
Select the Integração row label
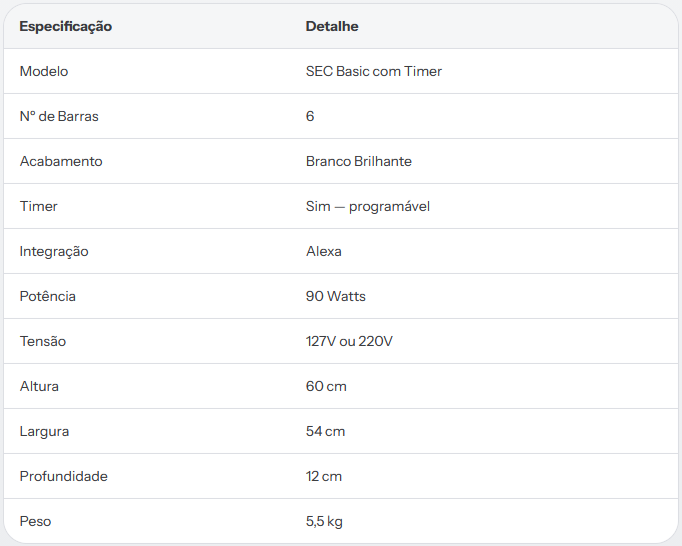coord(54,251)
